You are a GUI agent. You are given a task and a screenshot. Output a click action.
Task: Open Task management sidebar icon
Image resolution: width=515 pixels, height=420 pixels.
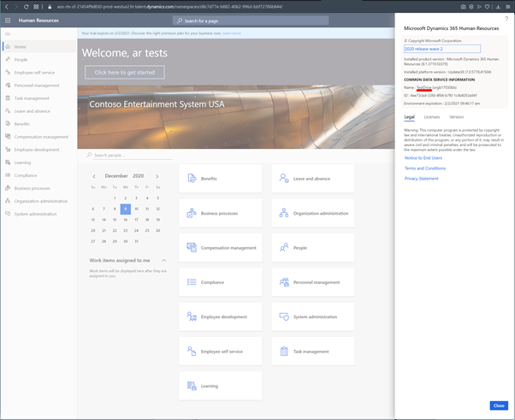click(x=8, y=98)
